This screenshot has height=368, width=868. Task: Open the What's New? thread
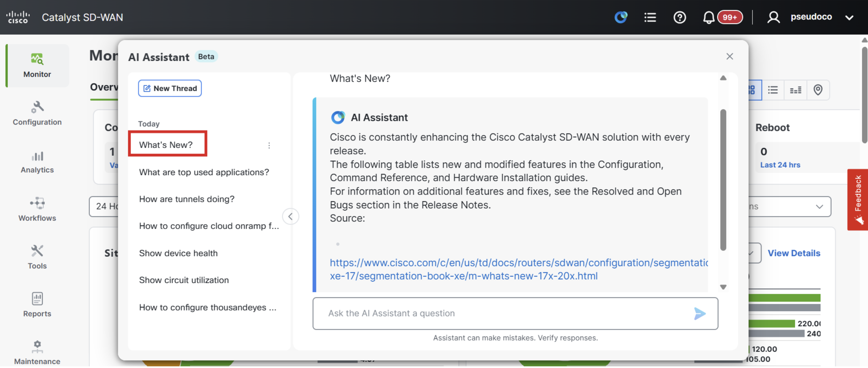[166, 145]
